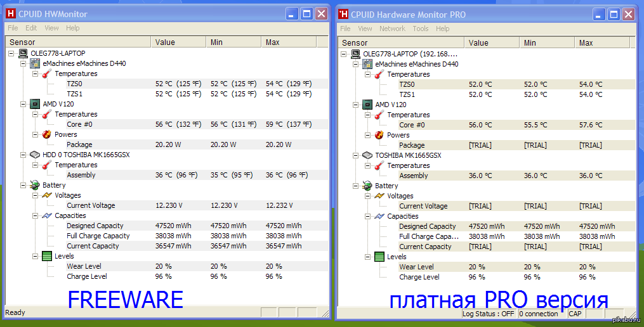Click the CAP indicator in PRO status bar
The image size is (644, 327).
(x=575, y=314)
